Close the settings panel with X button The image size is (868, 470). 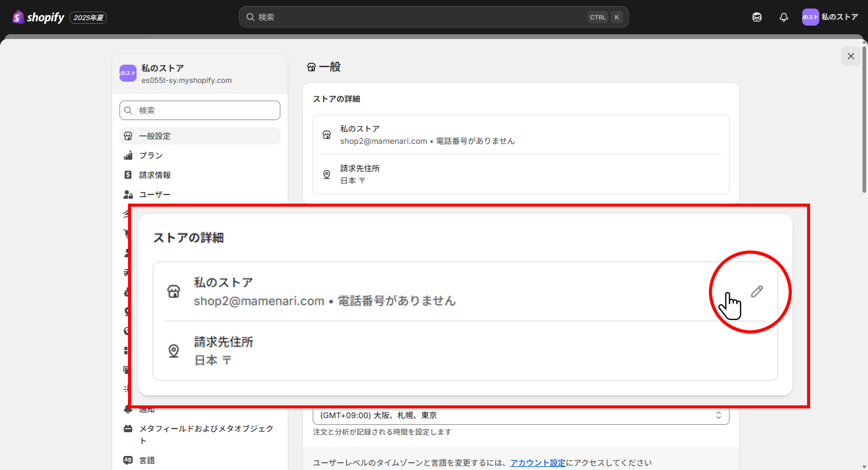pos(851,56)
